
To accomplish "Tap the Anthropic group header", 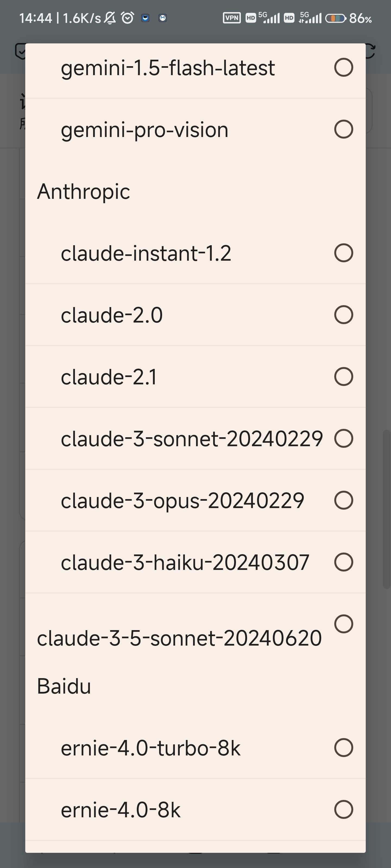I will pos(83,192).
